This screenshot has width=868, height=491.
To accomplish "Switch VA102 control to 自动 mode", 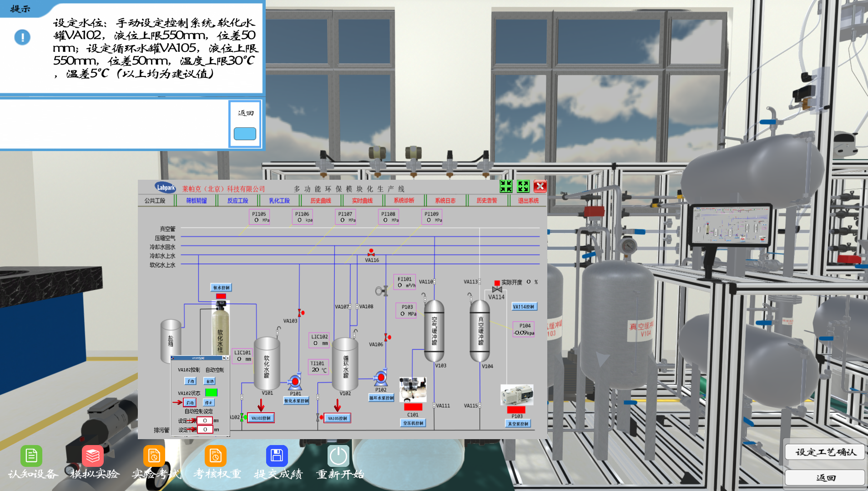I will click(x=209, y=381).
